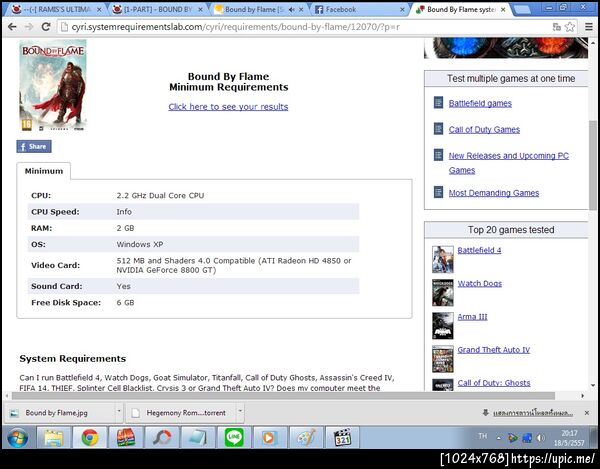Expand options for Hegemony Rom torrent download

click(240, 412)
